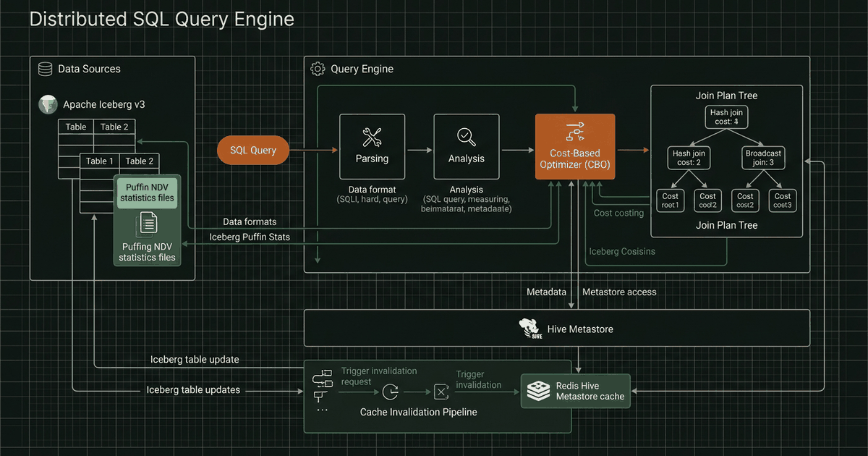Click the Metadata arrow label
The width and height of the screenshot is (868, 456).
click(546, 292)
